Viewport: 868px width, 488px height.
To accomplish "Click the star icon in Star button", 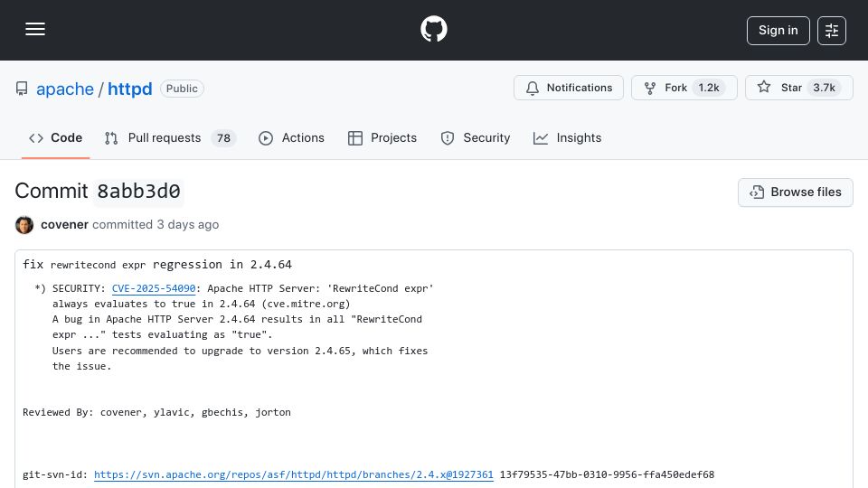I will pyautogui.click(x=764, y=87).
